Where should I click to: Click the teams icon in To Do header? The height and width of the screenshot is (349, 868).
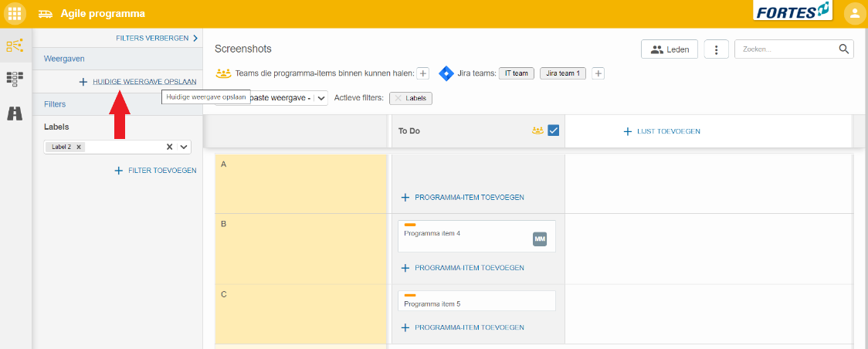(x=537, y=130)
